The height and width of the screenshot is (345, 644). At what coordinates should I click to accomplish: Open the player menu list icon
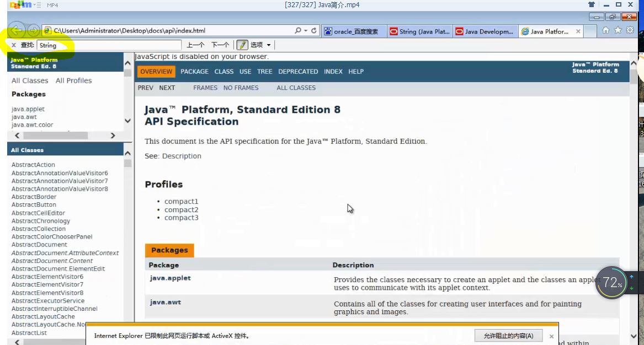pyautogui.click(x=36, y=5)
